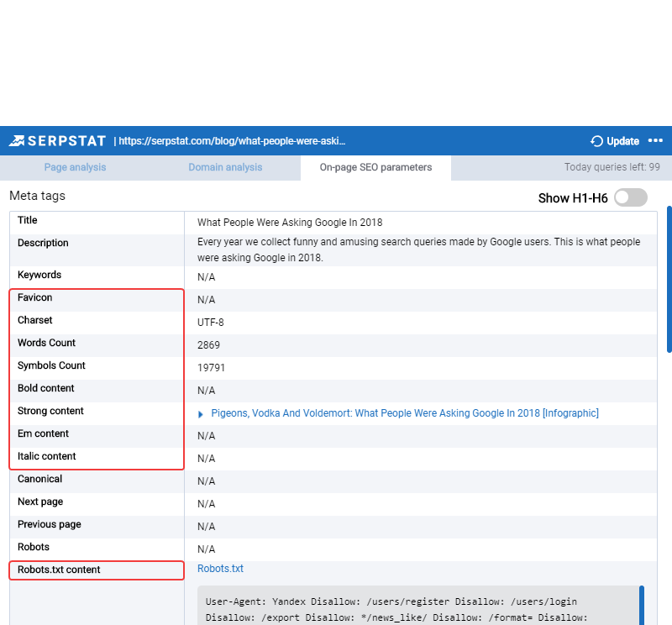Click the 'Words Count' row label
Image resolution: width=672 pixels, height=625 pixels.
(x=46, y=343)
